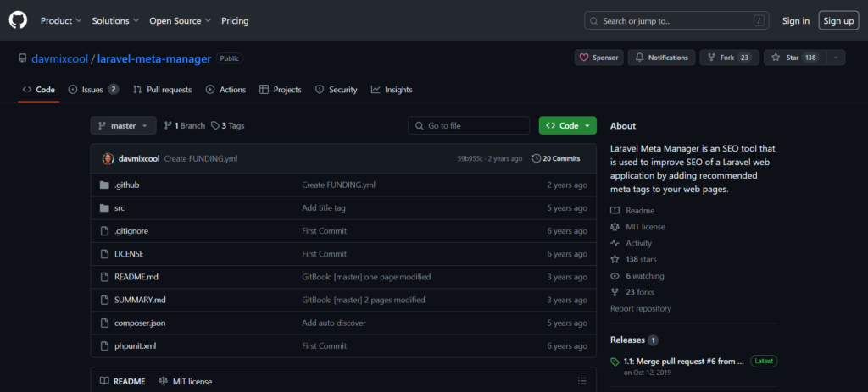Open the src folder
The width and height of the screenshot is (868, 392).
[120, 207]
